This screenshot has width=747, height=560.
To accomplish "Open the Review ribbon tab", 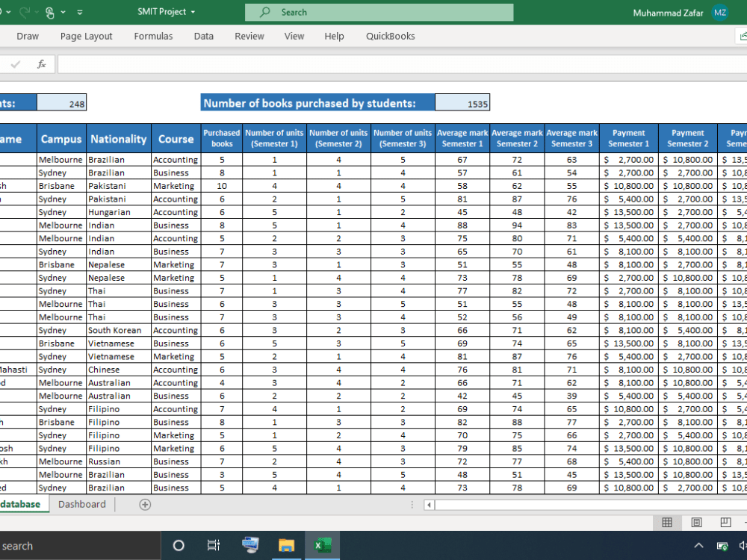I will click(x=249, y=36).
